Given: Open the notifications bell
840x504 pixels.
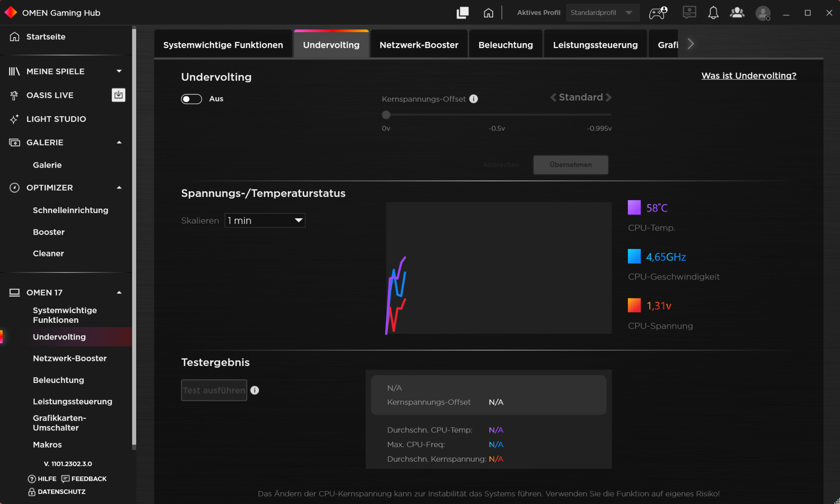Looking at the screenshot, I should (713, 13).
